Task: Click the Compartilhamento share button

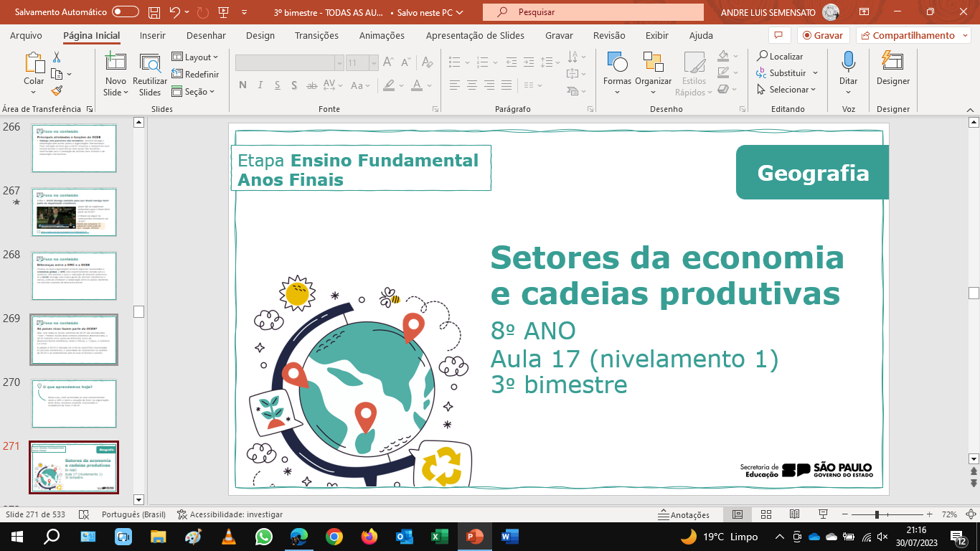Action: pyautogui.click(x=913, y=35)
